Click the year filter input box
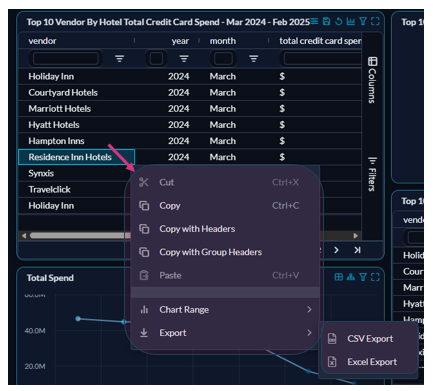The height and width of the screenshot is (391, 433). click(156, 59)
